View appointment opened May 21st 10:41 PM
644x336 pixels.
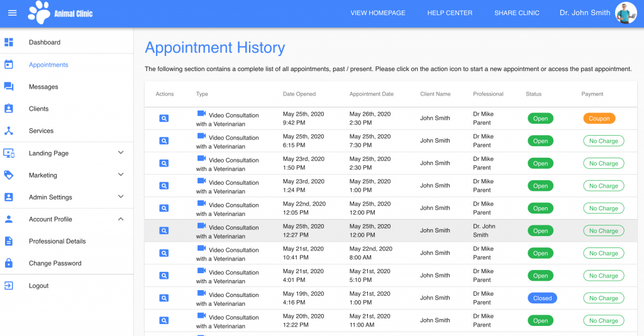coord(164,253)
